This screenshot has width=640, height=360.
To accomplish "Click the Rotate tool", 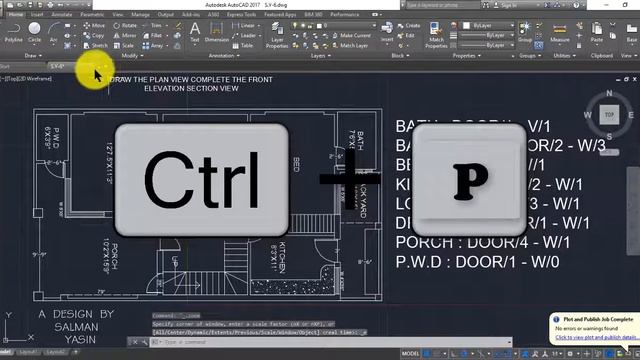I will pos(125,25).
